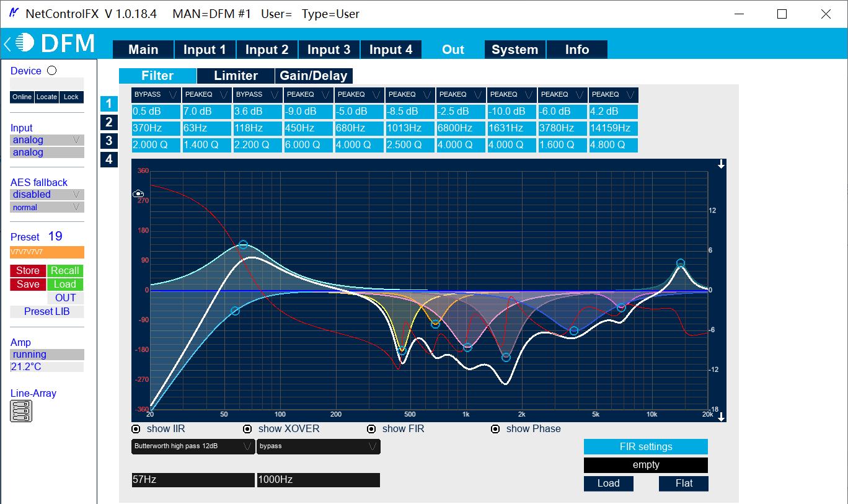Screen dimensions: 848x504
Task: Open the System tab
Action: click(x=515, y=50)
